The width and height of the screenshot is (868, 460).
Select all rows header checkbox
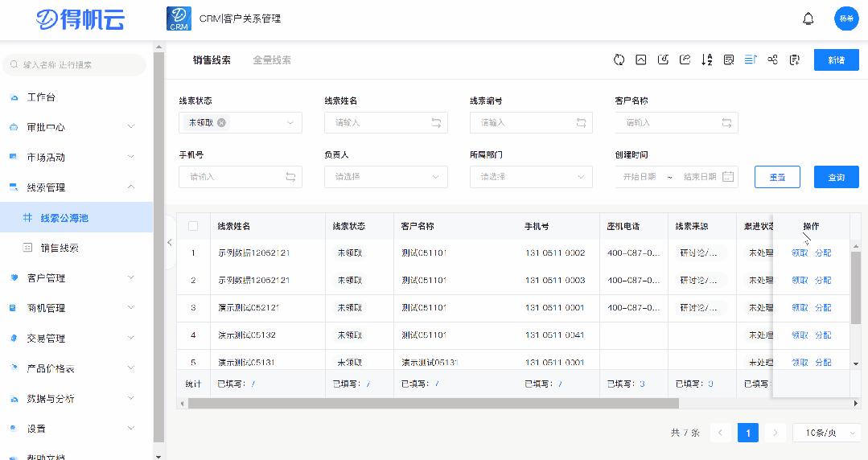coord(193,226)
